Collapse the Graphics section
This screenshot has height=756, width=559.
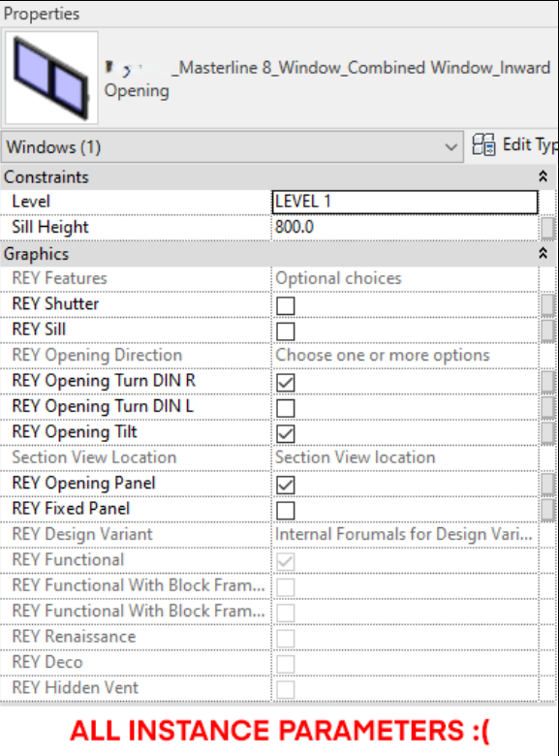543,253
